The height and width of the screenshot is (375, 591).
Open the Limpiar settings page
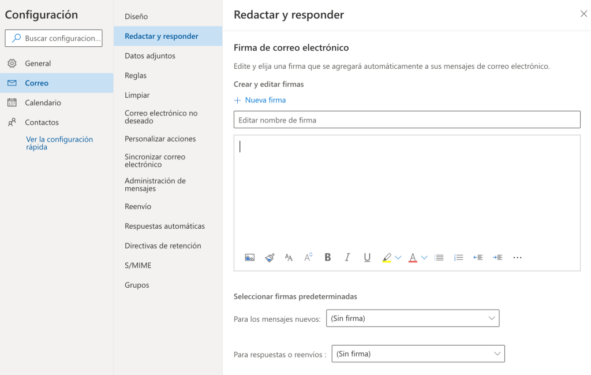[168, 95]
